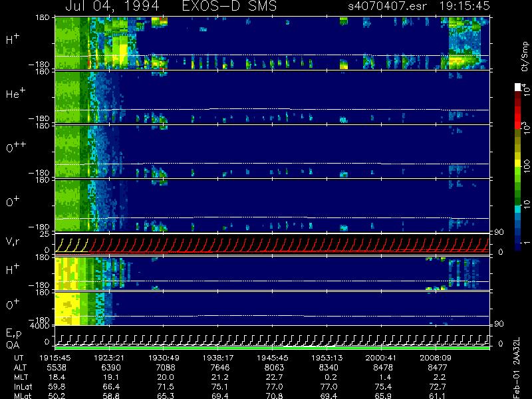Select MLT value '2.2'
The image size is (532, 399).
tap(441, 377)
